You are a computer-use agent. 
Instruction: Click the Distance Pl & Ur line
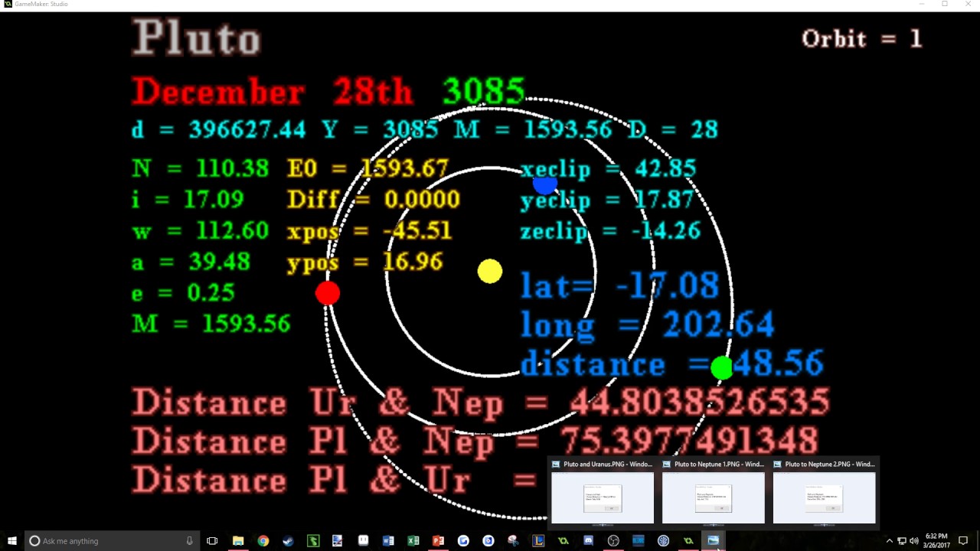335,481
